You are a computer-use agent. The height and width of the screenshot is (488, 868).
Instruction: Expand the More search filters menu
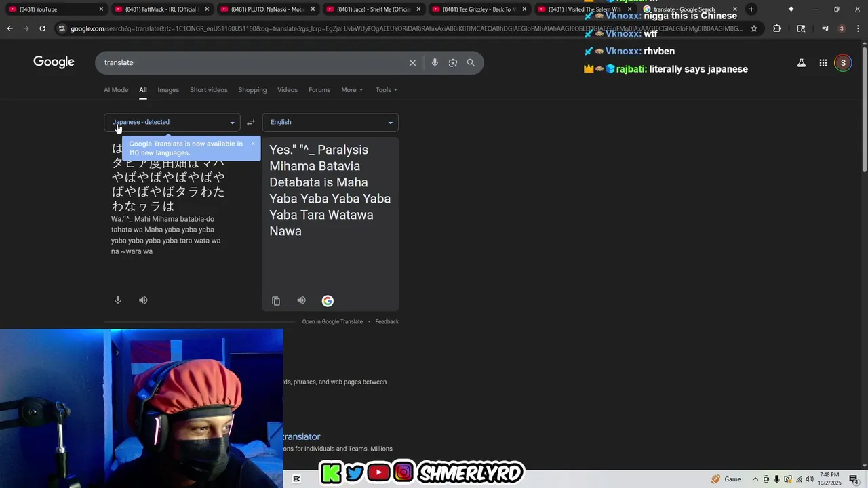(x=352, y=90)
